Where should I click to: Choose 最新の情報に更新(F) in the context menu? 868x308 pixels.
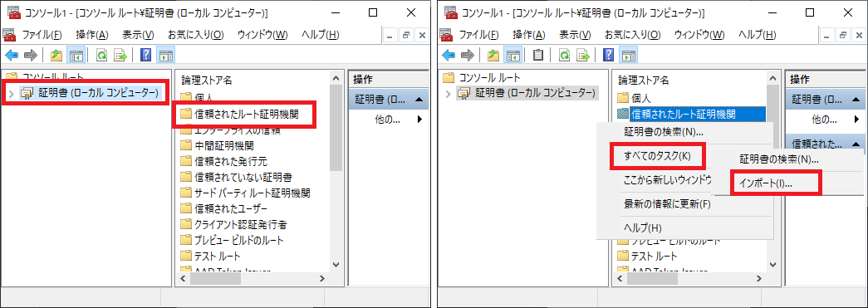tap(667, 203)
